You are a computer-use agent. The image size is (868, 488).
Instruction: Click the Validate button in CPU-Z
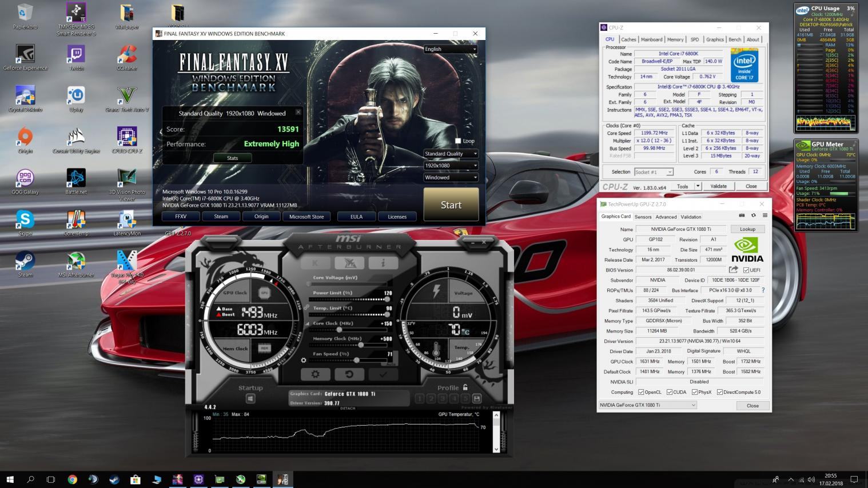tap(718, 186)
